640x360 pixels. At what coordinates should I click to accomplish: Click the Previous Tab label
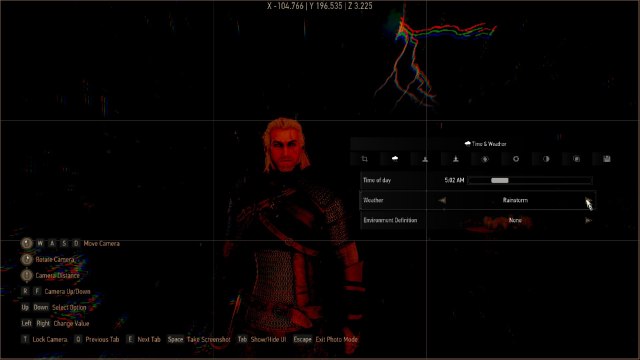(102, 339)
